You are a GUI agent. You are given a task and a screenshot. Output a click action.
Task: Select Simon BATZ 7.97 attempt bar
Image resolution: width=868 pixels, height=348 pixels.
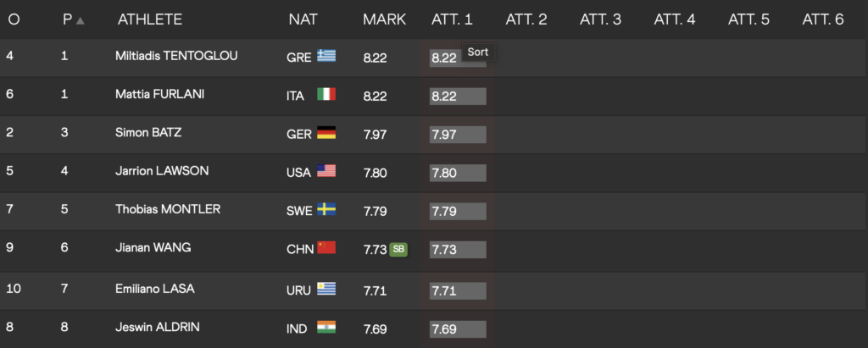click(x=458, y=135)
